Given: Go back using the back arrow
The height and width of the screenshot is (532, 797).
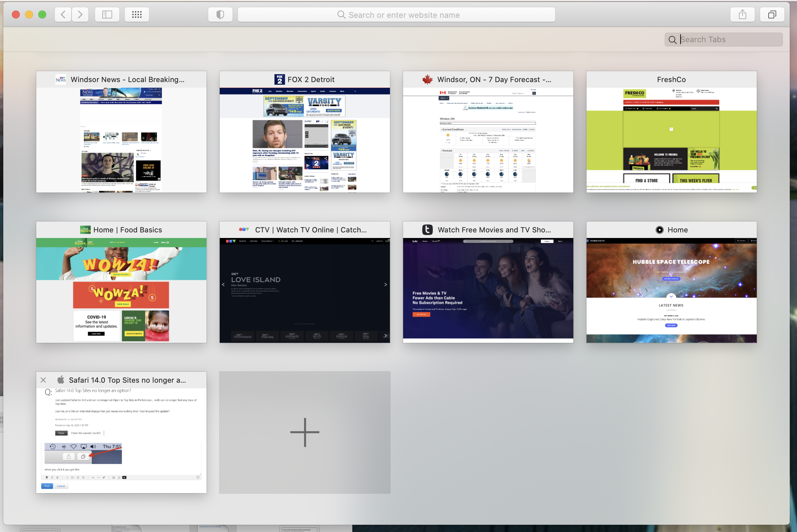Looking at the screenshot, I should pyautogui.click(x=63, y=15).
